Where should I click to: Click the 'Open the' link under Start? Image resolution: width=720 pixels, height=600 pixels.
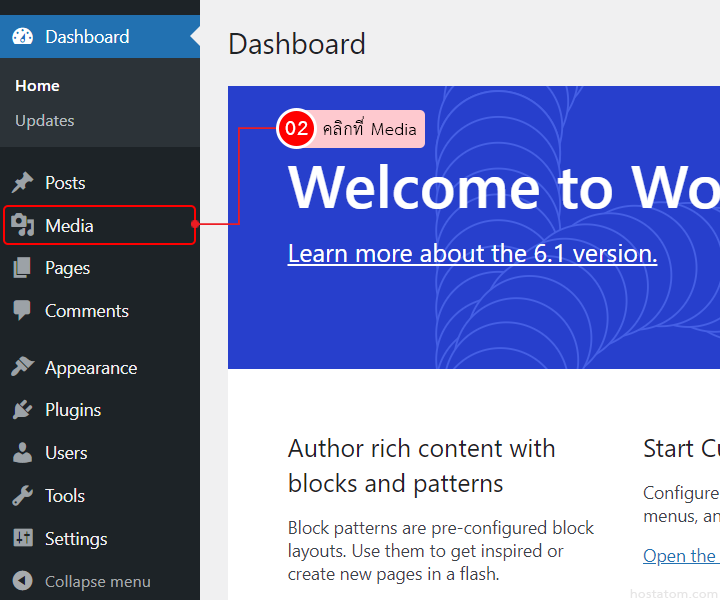pos(679,556)
